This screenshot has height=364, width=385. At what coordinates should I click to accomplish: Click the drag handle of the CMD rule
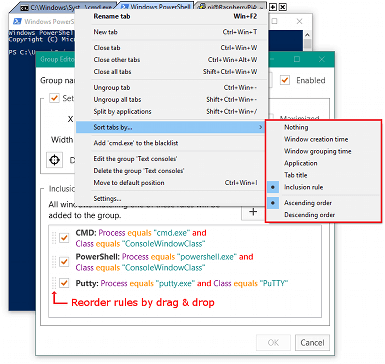[x=54, y=238]
